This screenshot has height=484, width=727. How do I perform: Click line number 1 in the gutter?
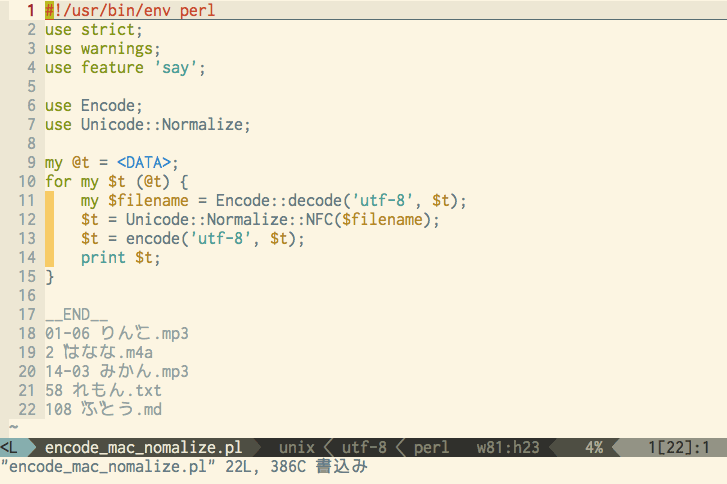click(x=31, y=10)
